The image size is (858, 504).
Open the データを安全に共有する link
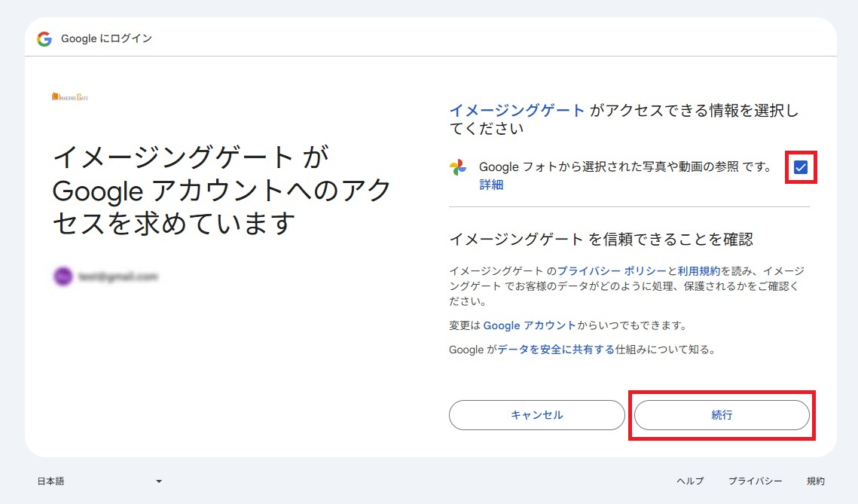coord(556,350)
